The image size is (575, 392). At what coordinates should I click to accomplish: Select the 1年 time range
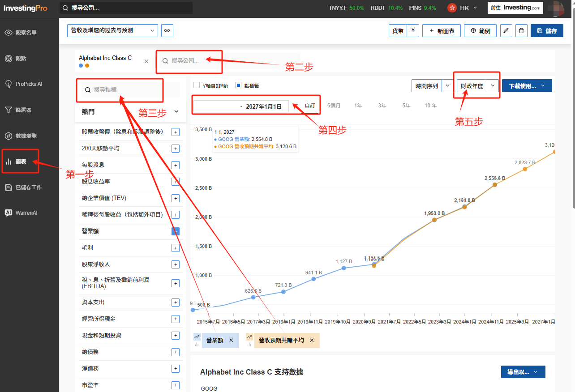(358, 106)
